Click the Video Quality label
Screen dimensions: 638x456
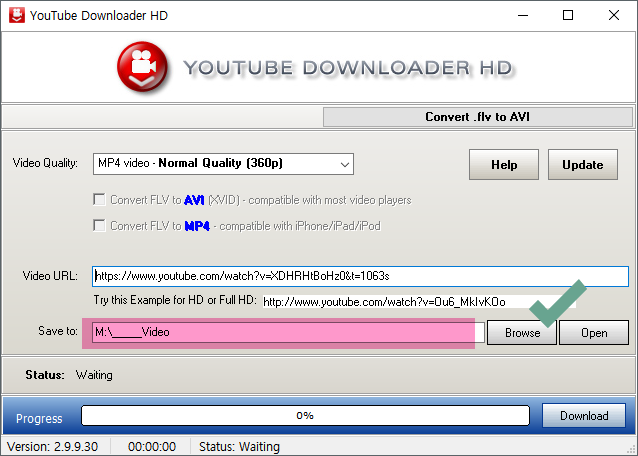(45, 163)
